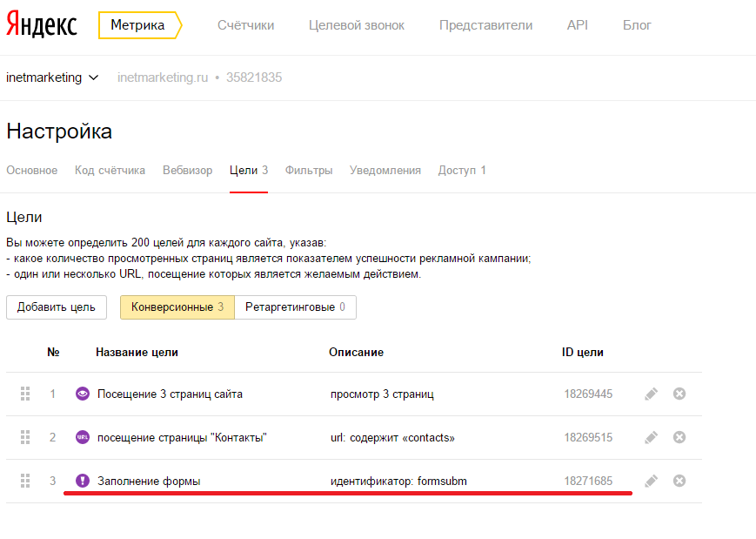Viewport: 756px width, 539px height.
Task: Open the 'Фильтры' settings tab
Action: (309, 171)
